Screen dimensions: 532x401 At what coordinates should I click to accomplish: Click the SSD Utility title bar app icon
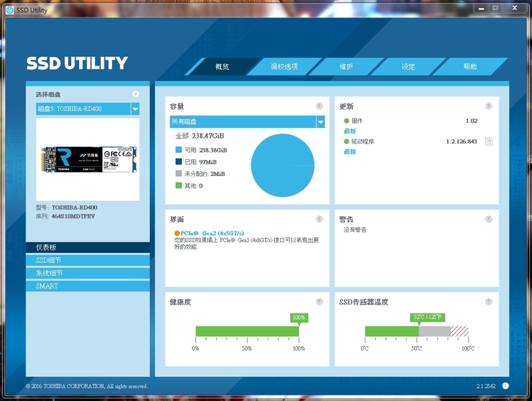coord(9,9)
